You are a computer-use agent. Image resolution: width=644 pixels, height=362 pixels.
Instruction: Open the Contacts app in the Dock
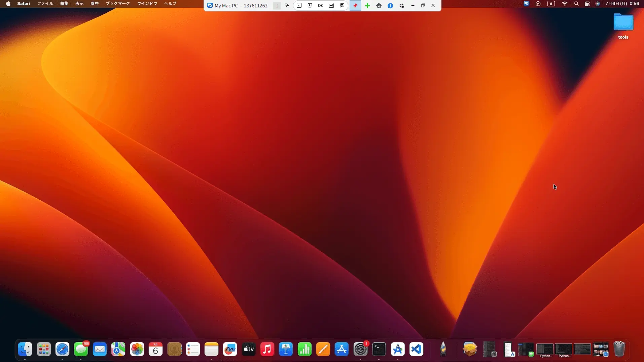[174, 350]
